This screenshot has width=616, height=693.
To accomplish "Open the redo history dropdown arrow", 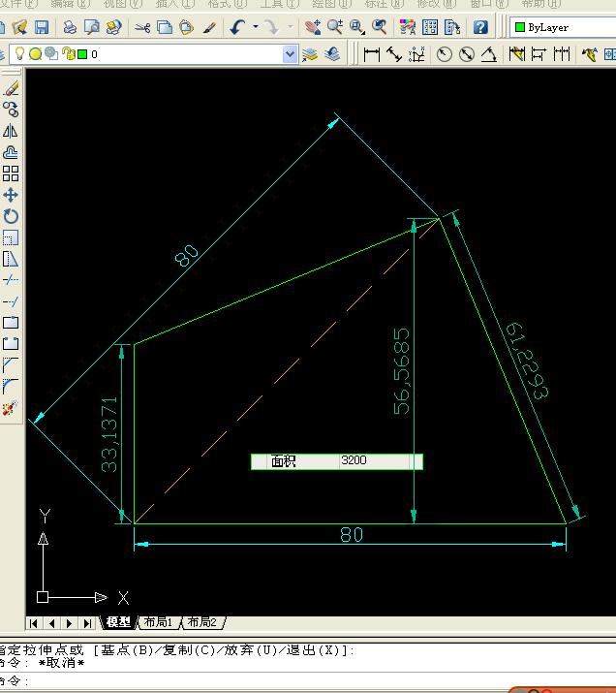I will click(291, 27).
